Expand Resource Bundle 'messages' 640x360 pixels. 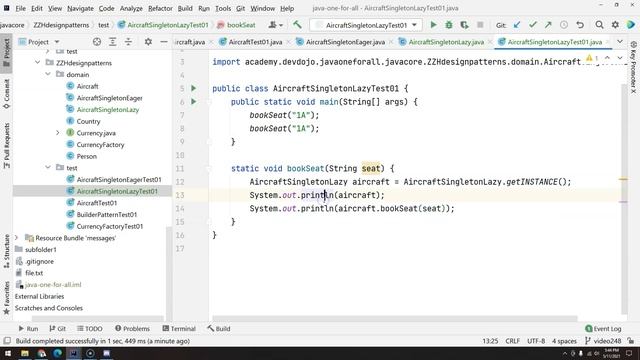(x=17, y=238)
